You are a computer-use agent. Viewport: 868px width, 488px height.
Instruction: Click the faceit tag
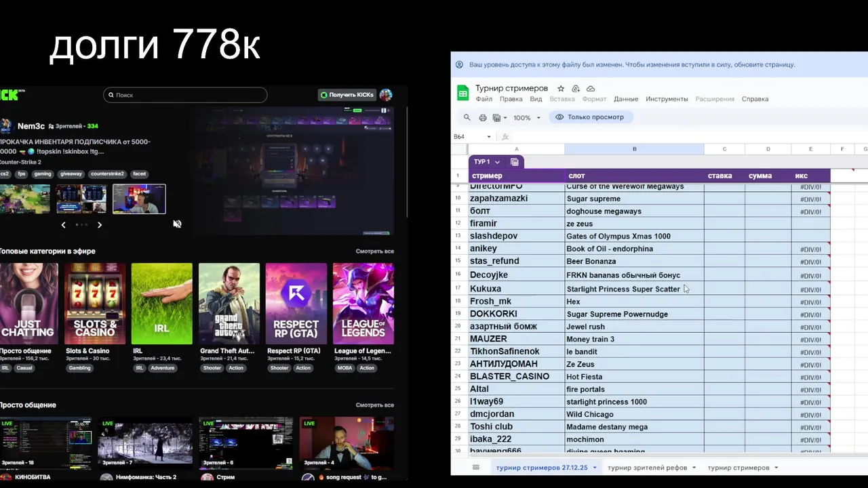[139, 174]
